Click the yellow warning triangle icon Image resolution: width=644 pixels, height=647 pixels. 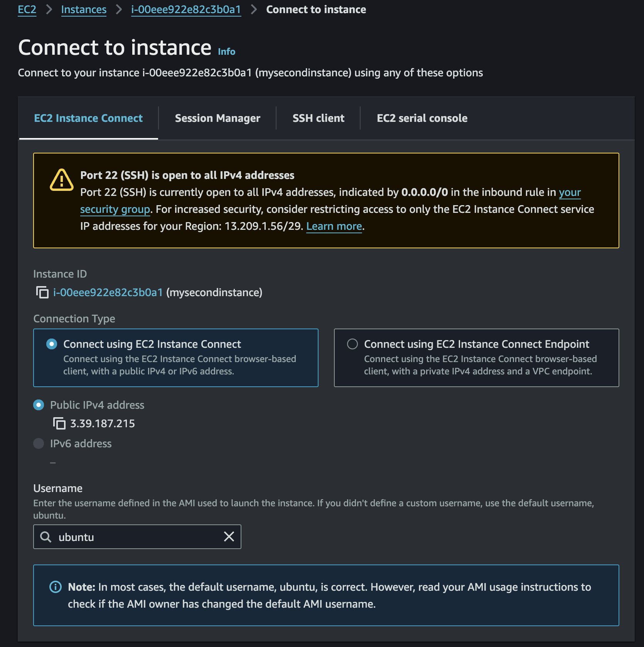(x=61, y=180)
